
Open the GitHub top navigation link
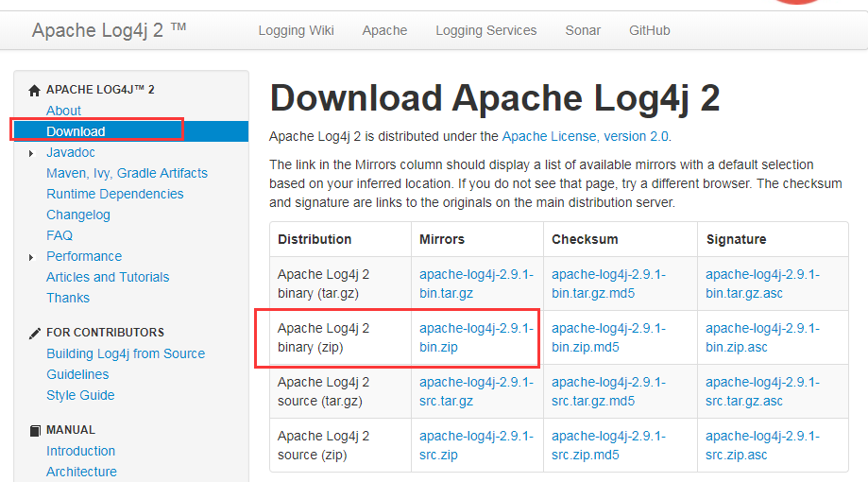click(649, 30)
